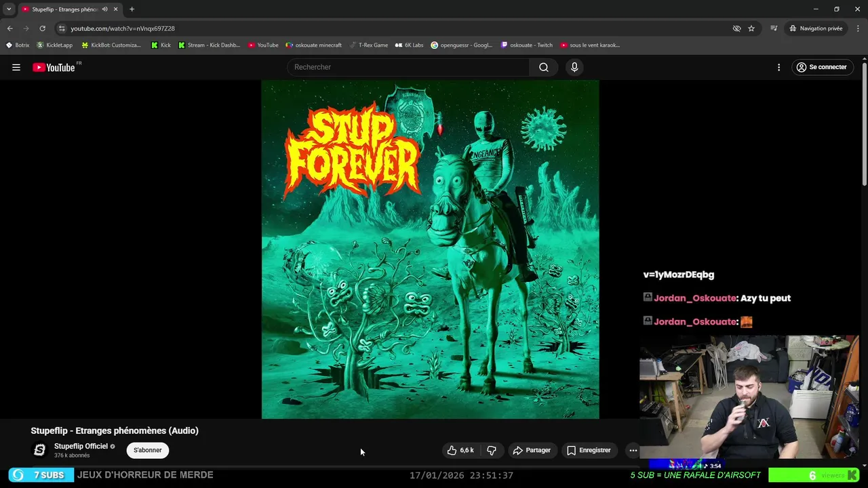Screen dimensions: 868x488
Task: Go forward with browser forward arrow
Action: tap(26, 28)
